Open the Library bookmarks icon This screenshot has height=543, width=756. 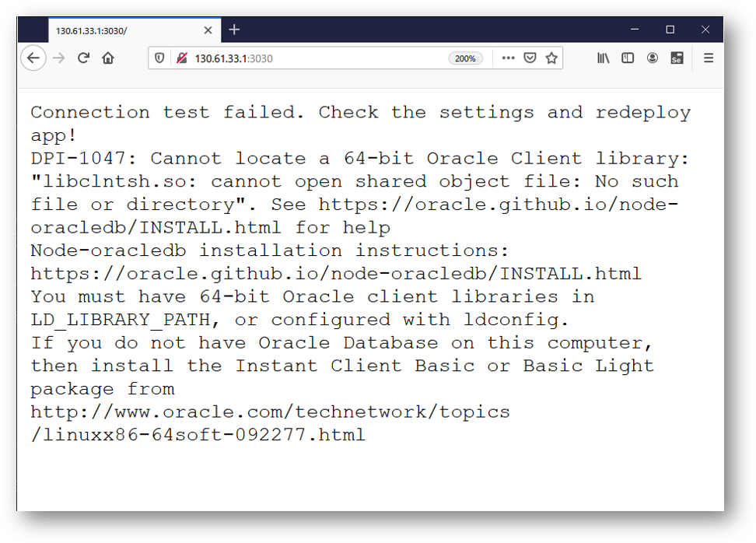pyautogui.click(x=603, y=58)
